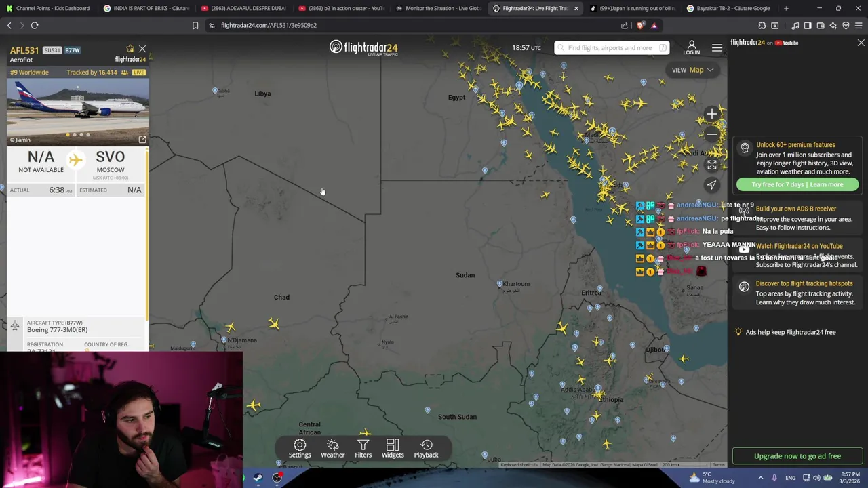Close the Flightradar24 YouTube side panel
Image resolution: width=868 pixels, height=488 pixels.
point(861,43)
